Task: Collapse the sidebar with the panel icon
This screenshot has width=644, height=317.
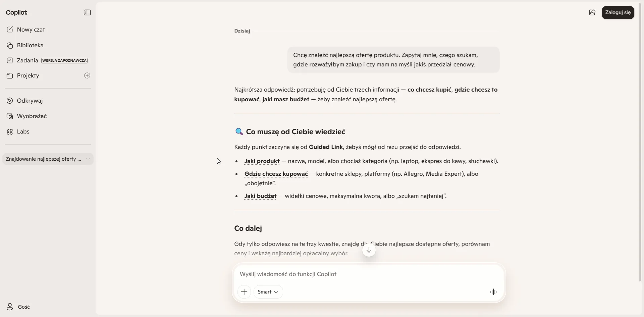Action: pyautogui.click(x=87, y=12)
